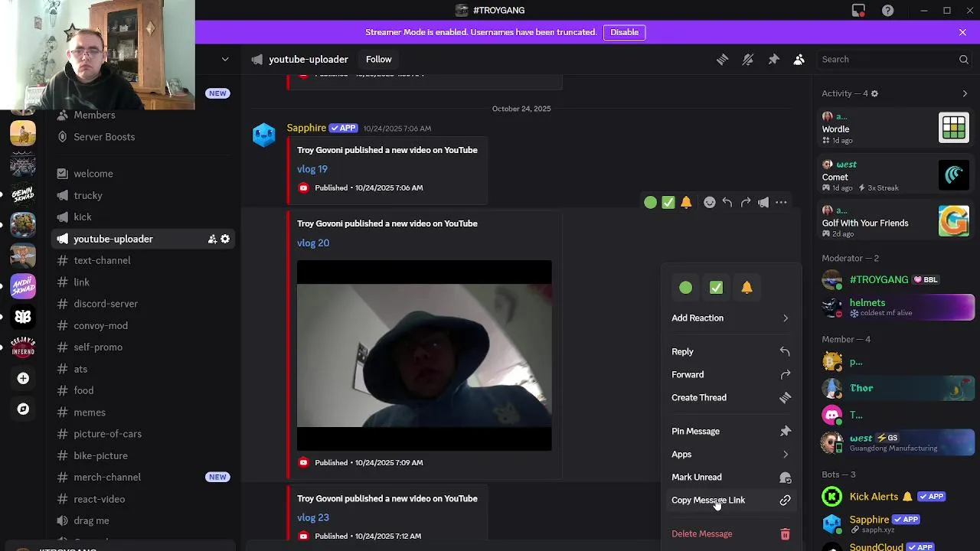
Task: Open the Help question mark icon
Action: point(887,11)
